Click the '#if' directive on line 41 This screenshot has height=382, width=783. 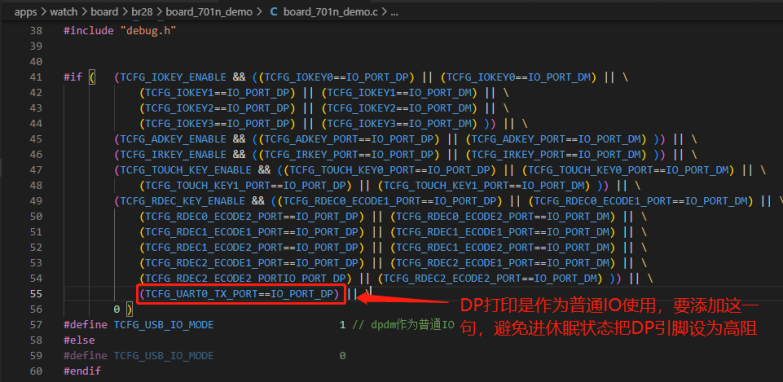point(73,77)
